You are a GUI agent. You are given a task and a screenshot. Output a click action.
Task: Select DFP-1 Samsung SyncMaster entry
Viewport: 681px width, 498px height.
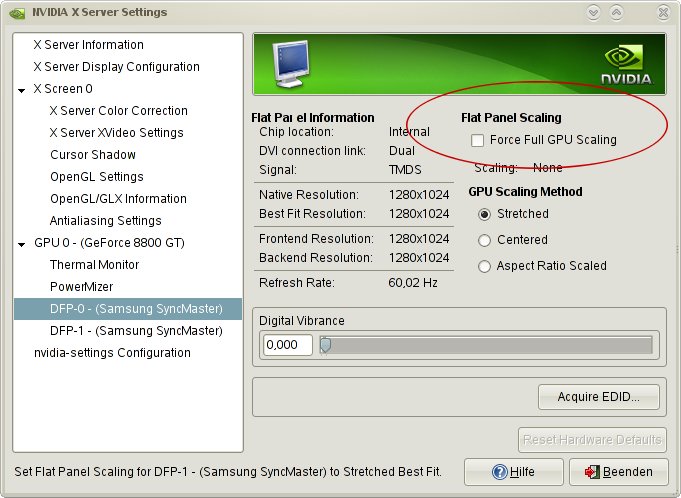coord(136,331)
